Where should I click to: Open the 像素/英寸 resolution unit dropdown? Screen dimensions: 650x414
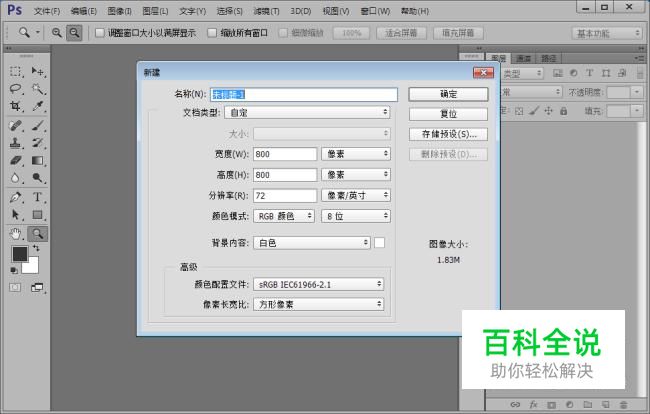(356, 196)
